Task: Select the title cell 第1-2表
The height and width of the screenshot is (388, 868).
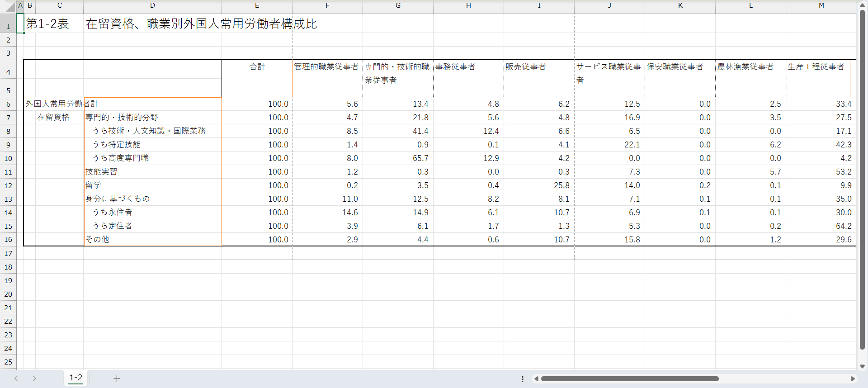Action: pos(47,24)
